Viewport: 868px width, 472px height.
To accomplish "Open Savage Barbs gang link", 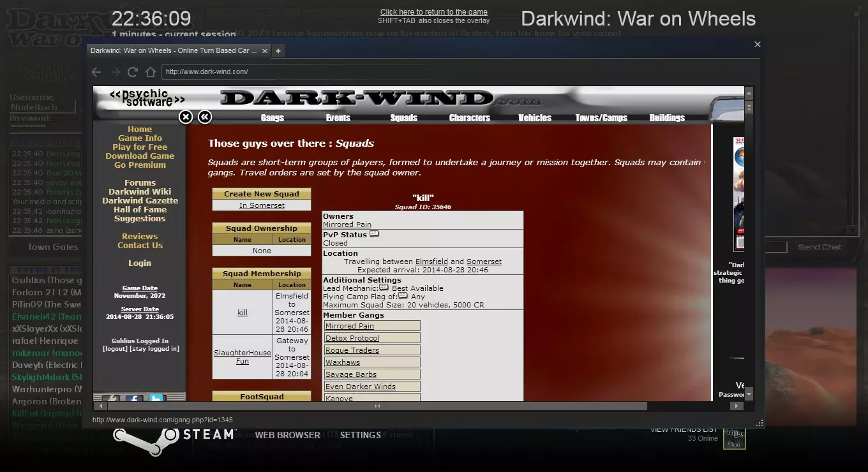I will (351, 374).
